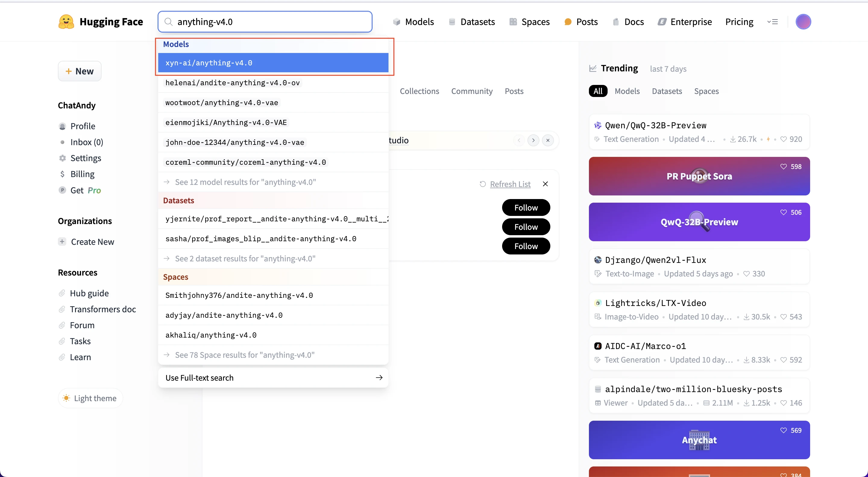Viewport: 868px width, 477px height.
Task: Select the Spaces trending filter
Action: click(706, 91)
